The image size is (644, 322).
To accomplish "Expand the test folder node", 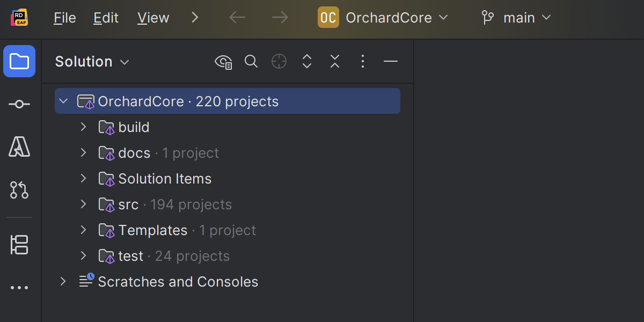I will tap(83, 256).
